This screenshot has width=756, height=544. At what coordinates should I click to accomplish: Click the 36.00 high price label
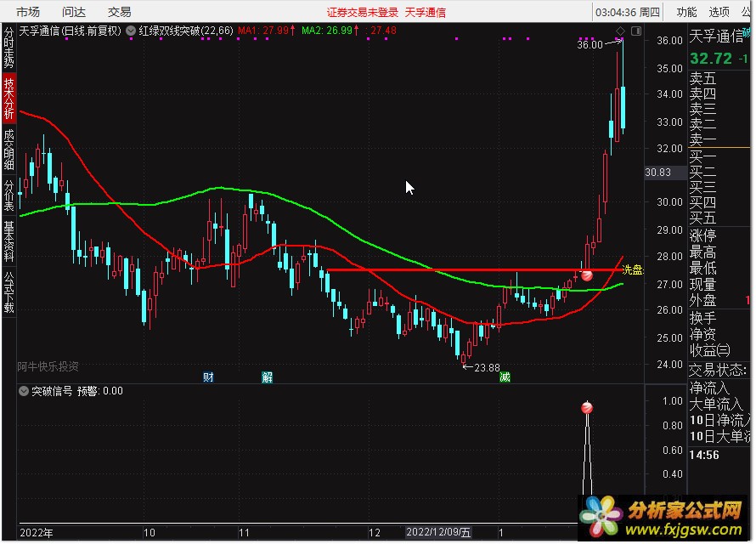(x=590, y=45)
